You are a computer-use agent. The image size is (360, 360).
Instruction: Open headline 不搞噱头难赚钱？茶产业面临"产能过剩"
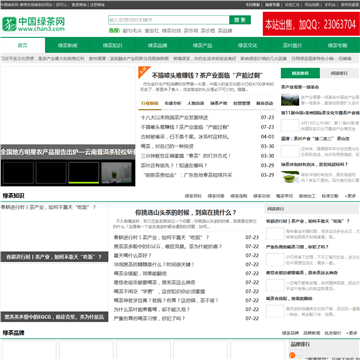click(208, 75)
